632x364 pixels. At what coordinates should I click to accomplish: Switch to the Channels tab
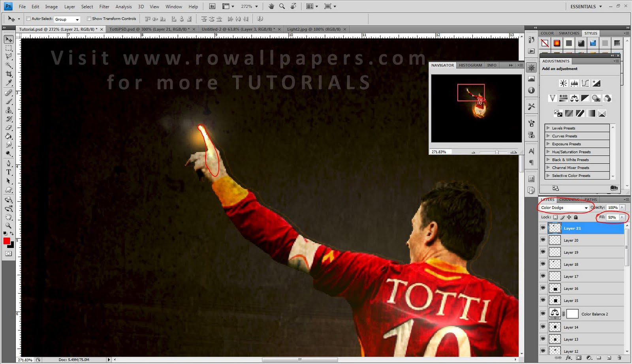coord(569,199)
